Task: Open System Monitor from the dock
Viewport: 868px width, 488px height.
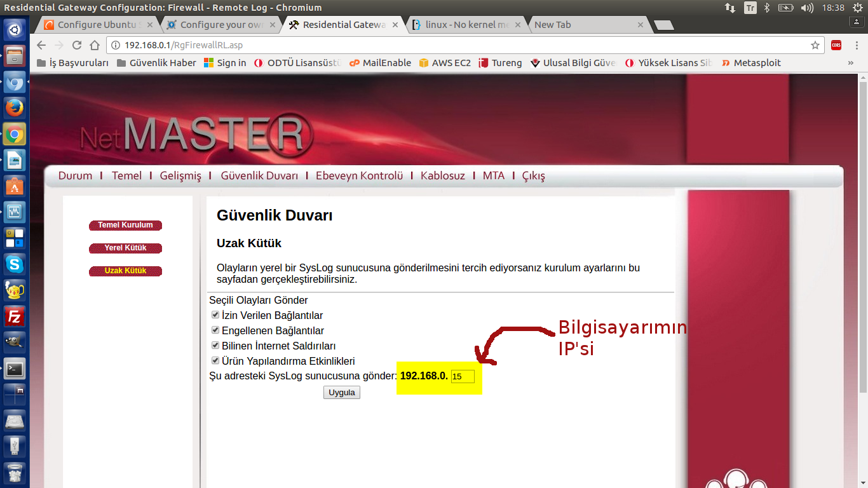Action: pos(15,212)
